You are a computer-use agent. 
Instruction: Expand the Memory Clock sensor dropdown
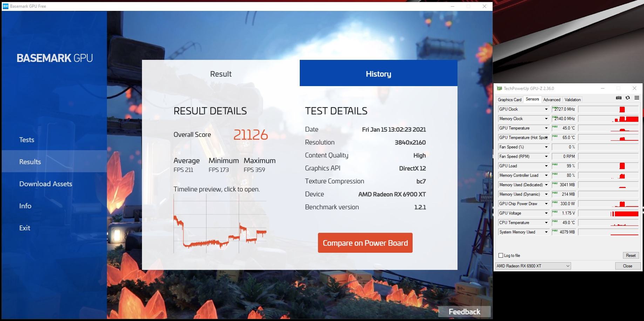546,119
